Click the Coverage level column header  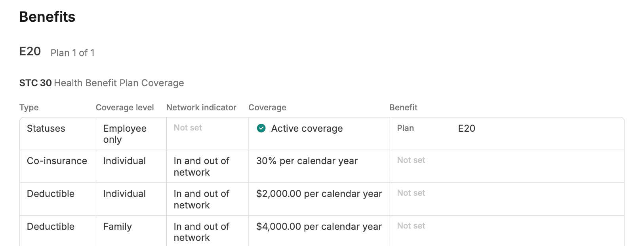125,107
